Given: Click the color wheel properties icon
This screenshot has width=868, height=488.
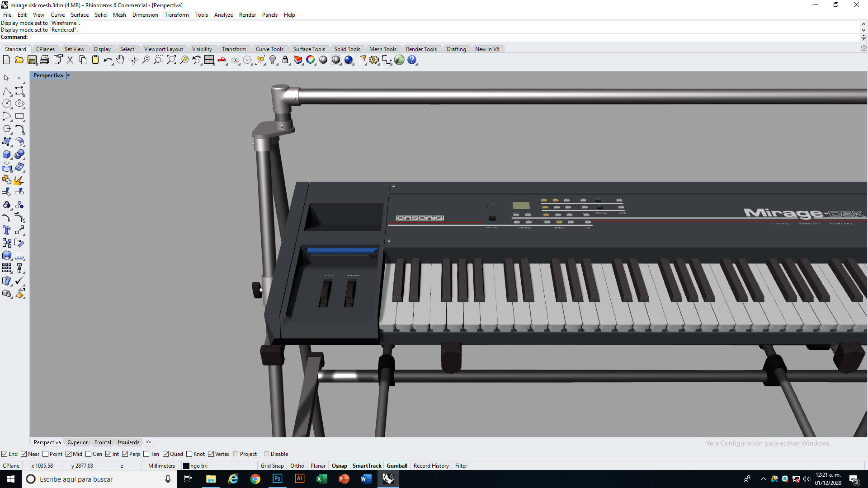Looking at the screenshot, I should 311,60.
